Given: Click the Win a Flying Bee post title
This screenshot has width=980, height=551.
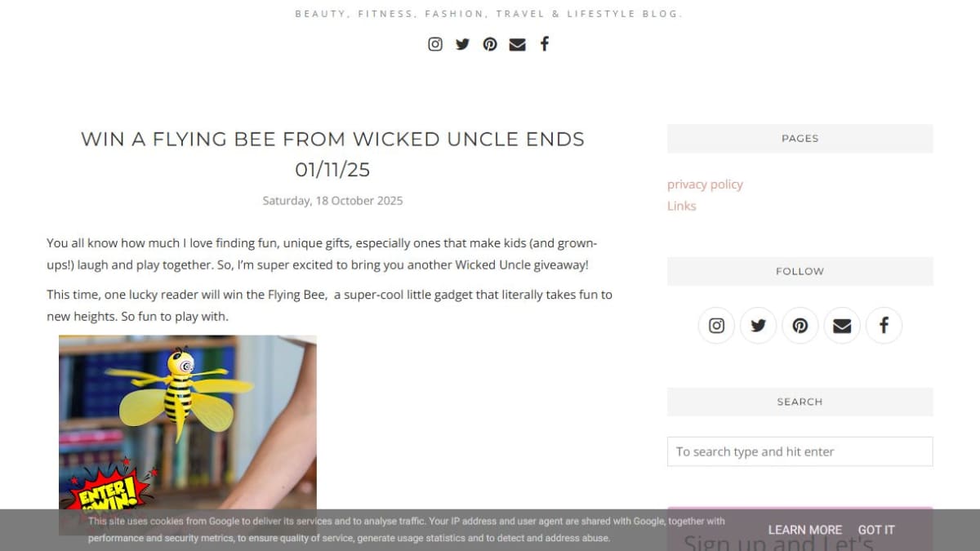Looking at the screenshot, I should [332, 154].
